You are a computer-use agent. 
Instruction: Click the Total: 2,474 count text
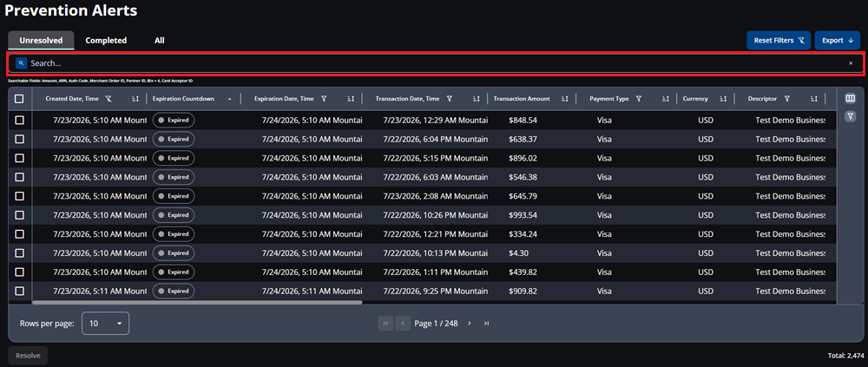click(845, 356)
